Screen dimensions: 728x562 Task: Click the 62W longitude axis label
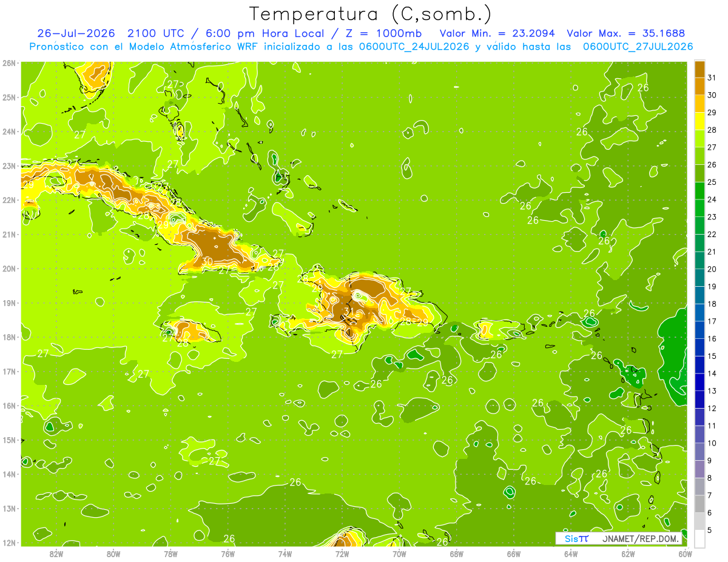(628, 553)
